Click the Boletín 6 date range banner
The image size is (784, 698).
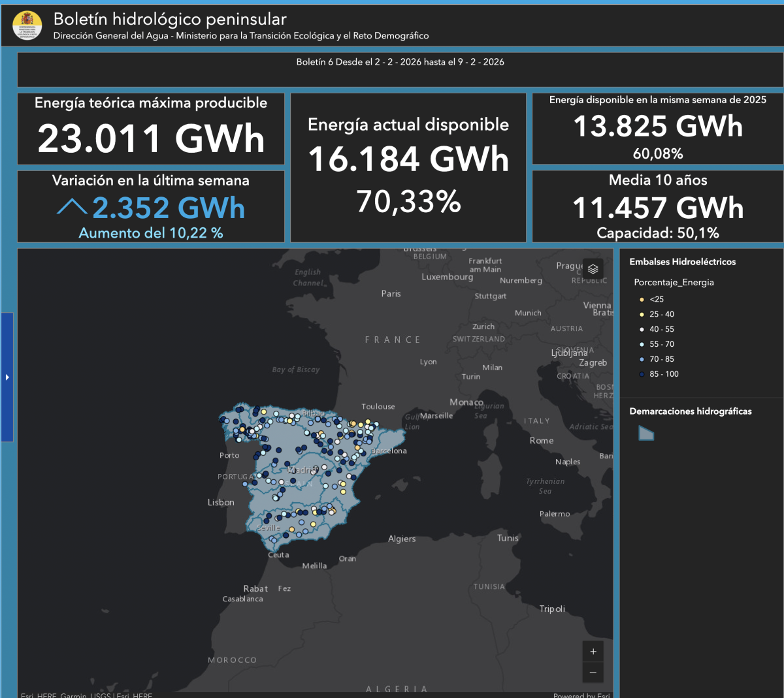click(x=400, y=62)
